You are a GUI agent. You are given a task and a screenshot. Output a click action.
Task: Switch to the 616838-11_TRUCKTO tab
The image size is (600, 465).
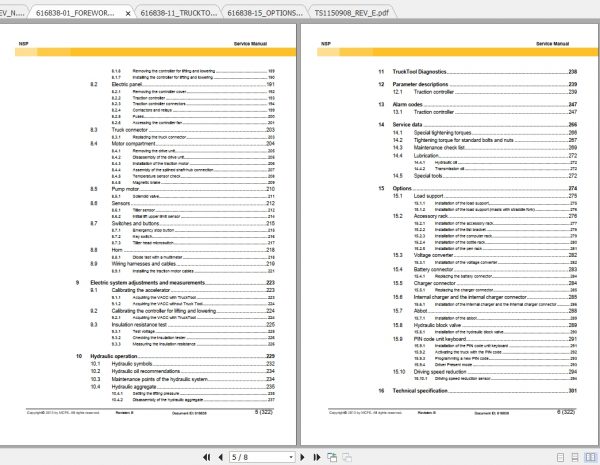178,13
